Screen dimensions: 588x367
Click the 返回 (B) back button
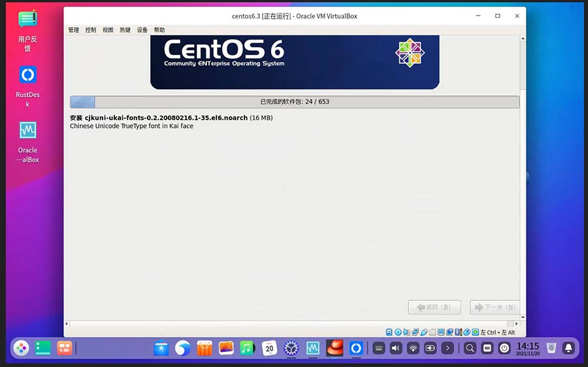point(434,307)
